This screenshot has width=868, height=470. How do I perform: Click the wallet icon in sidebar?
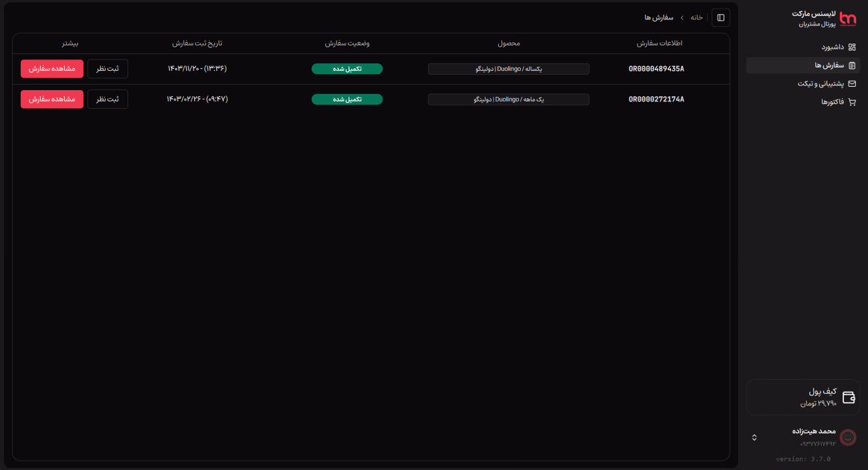[x=849, y=397]
